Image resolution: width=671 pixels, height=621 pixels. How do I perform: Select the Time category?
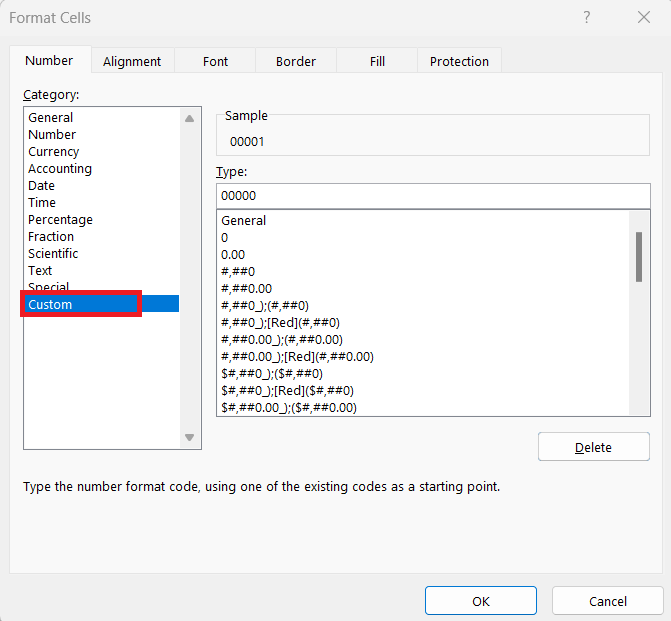click(x=101, y=202)
